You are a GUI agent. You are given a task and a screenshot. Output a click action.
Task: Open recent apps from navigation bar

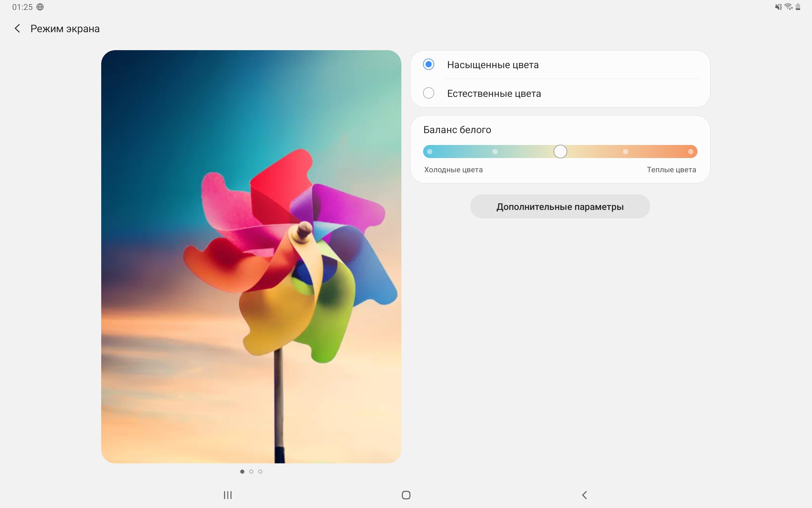coord(228,495)
